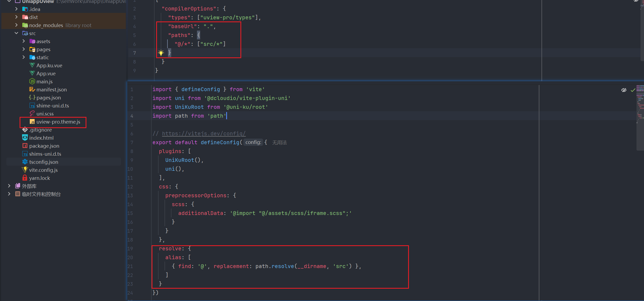Viewport: 644px width, 301px height.
Task: Select uview-pro.theme.js in project tree
Action: tap(58, 122)
